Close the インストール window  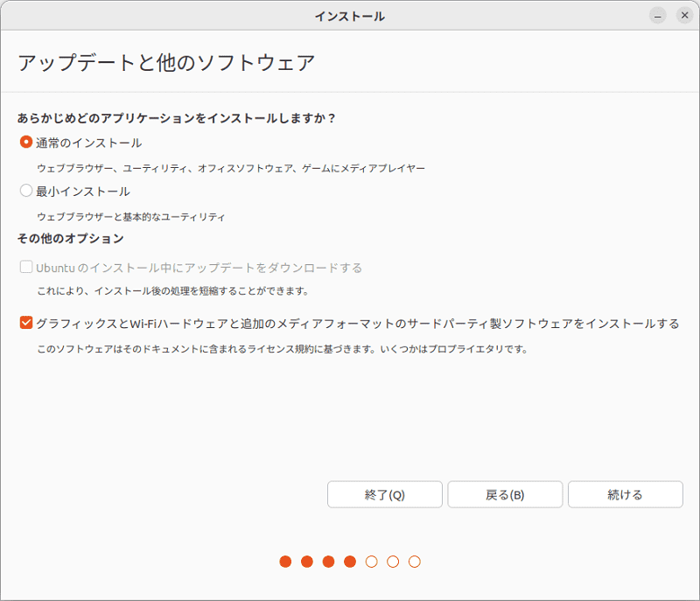pos(684,16)
